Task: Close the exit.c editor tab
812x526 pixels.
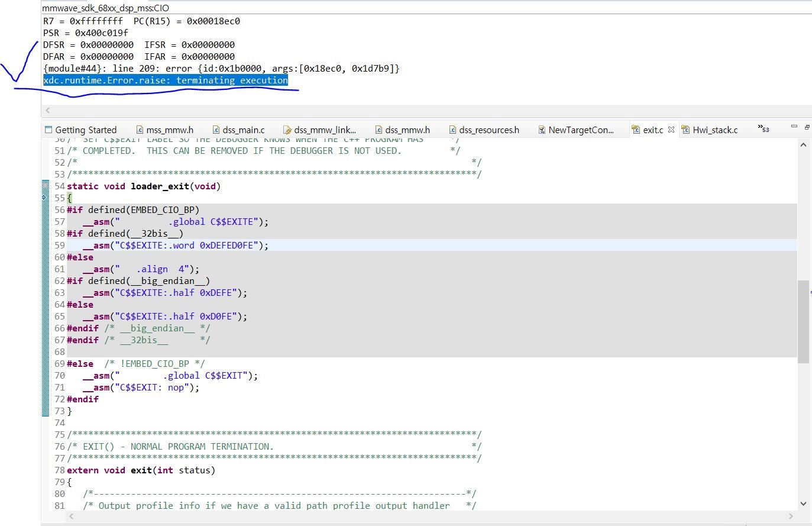Action: pyautogui.click(x=671, y=129)
